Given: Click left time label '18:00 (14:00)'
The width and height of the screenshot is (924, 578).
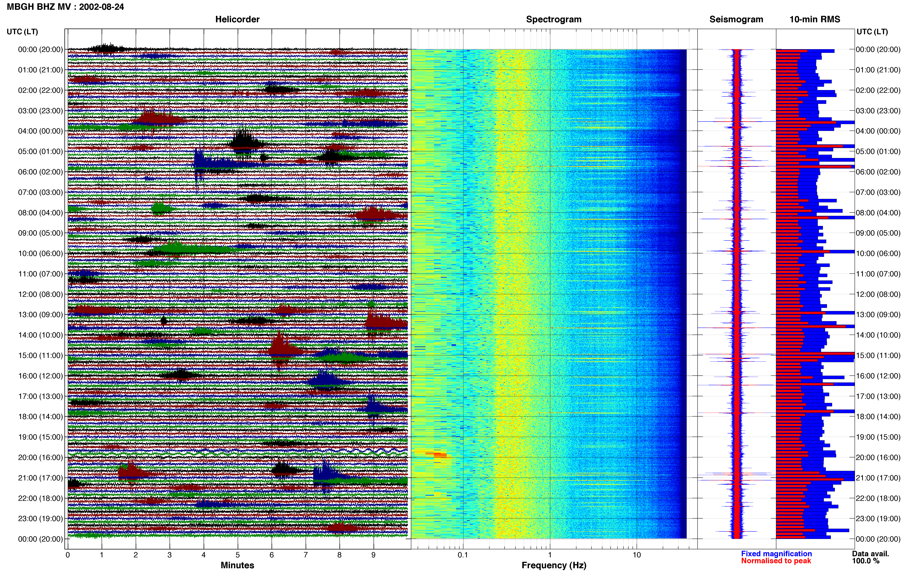Looking at the screenshot, I should coord(41,417).
